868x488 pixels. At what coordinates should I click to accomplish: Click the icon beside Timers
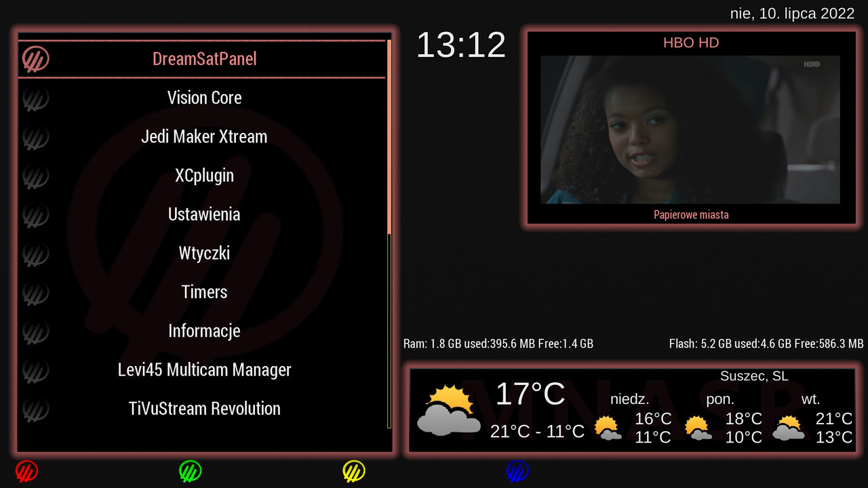tap(35, 293)
